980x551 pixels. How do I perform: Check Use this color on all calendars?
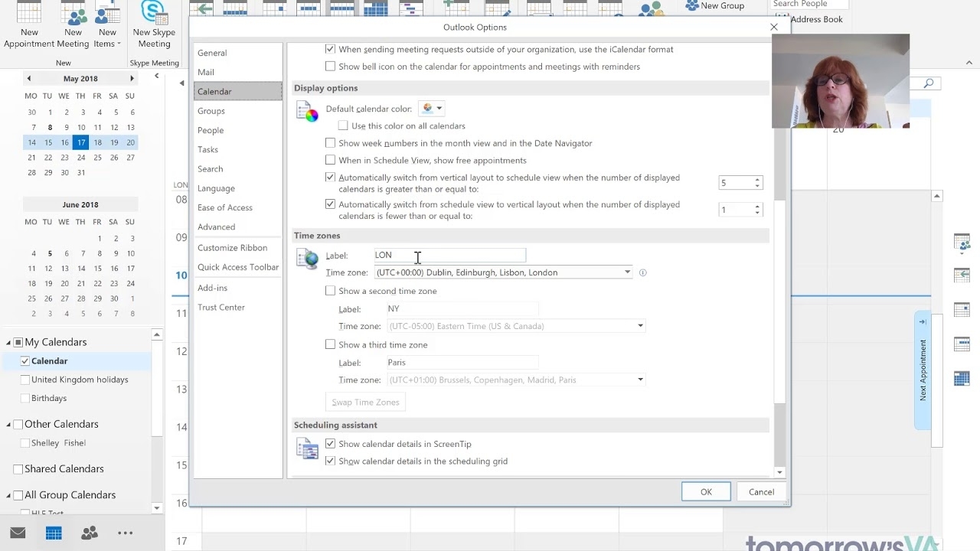pos(343,126)
